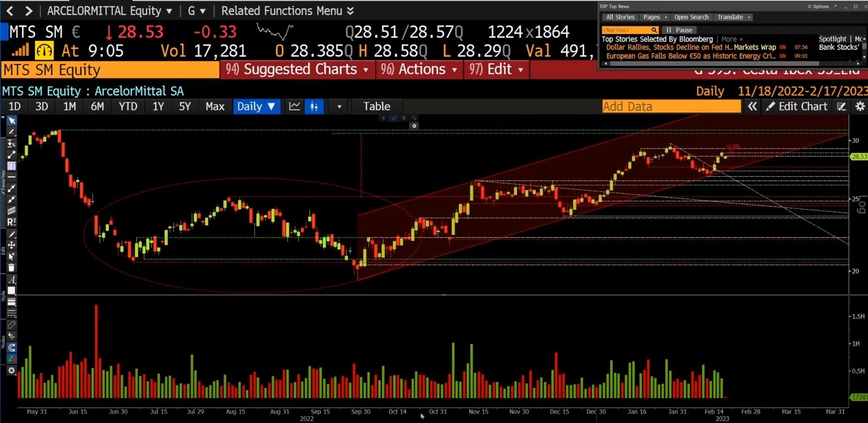The width and height of the screenshot is (868, 423).
Task: Click Open Search in Top News
Action: click(691, 17)
